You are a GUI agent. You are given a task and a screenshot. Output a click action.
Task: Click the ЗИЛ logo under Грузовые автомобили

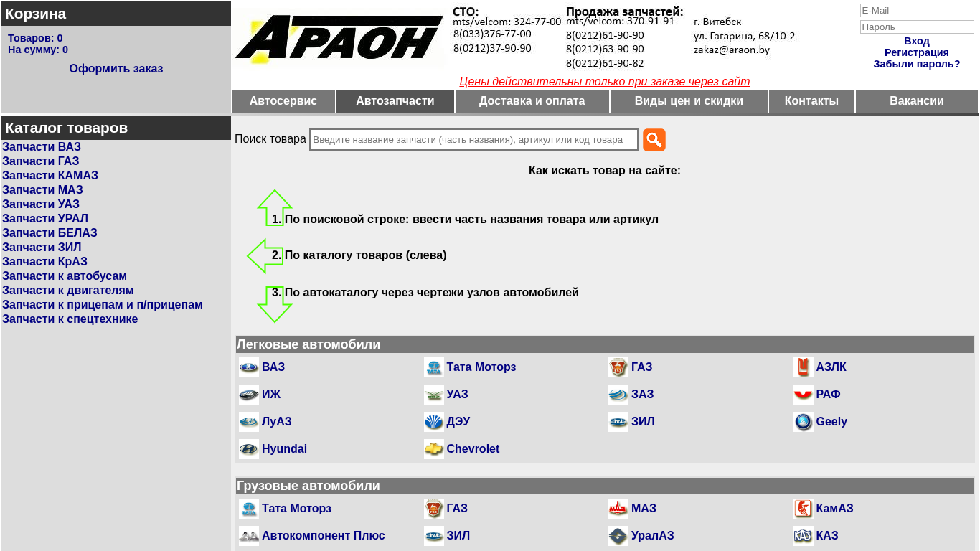coord(434,536)
